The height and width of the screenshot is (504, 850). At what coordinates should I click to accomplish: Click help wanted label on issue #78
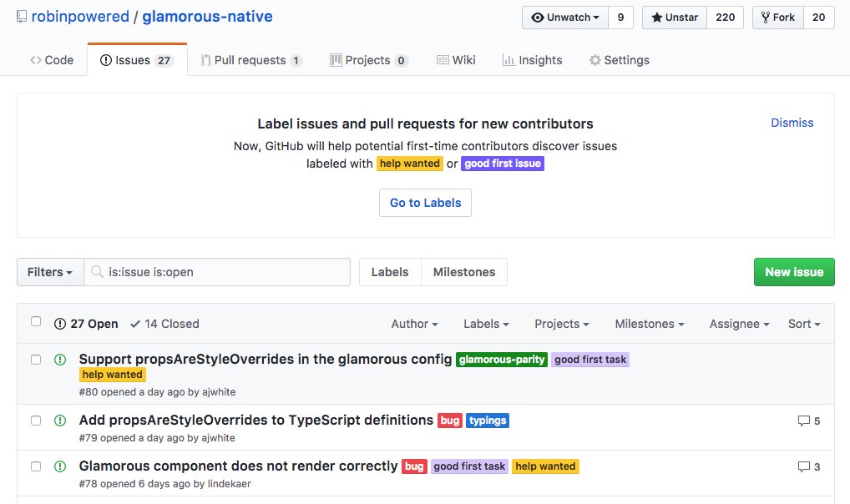tap(545, 466)
